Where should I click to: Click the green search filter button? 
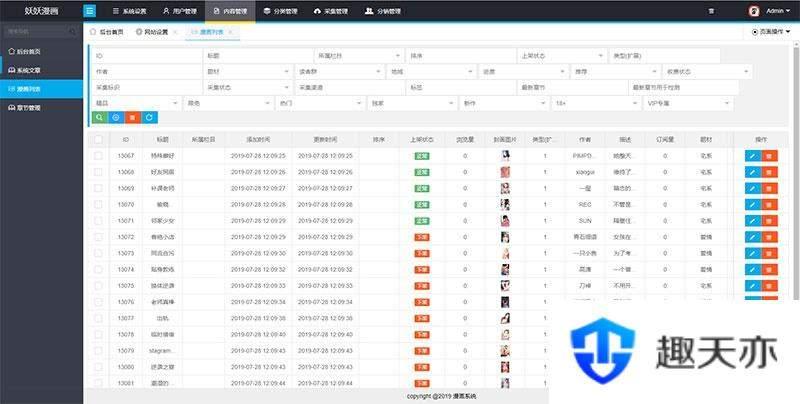coord(99,117)
